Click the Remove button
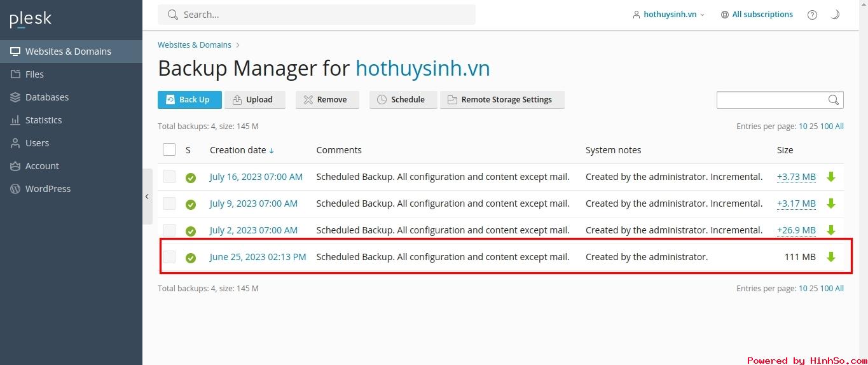 click(x=327, y=100)
